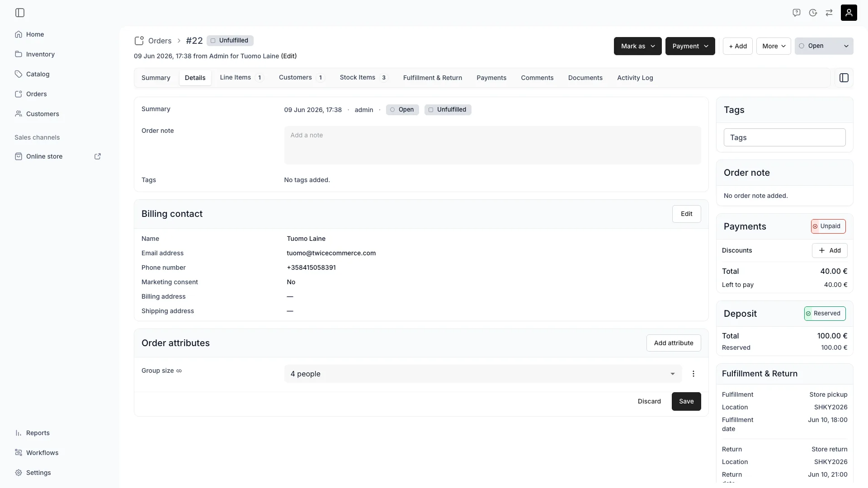The image size is (868, 488).
Task: Open the Activity Log tab
Action: click(x=635, y=78)
